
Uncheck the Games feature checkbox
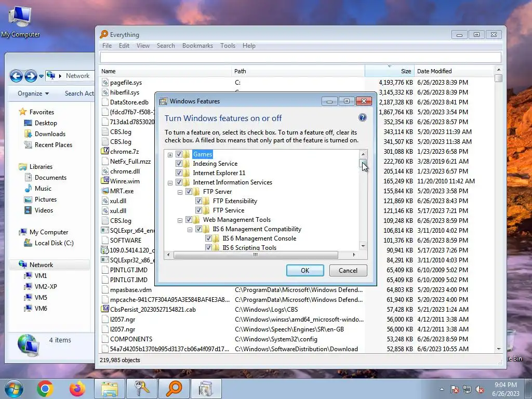[x=179, y=154]
